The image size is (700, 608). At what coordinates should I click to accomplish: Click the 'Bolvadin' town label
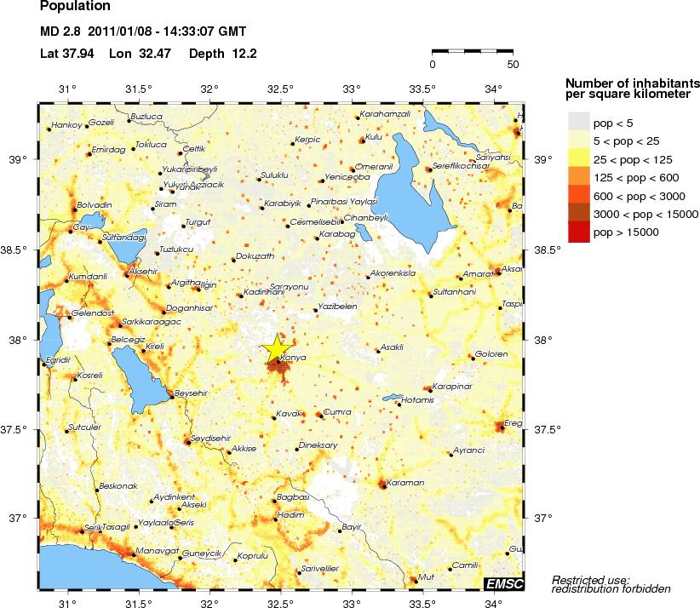point(95,205)
